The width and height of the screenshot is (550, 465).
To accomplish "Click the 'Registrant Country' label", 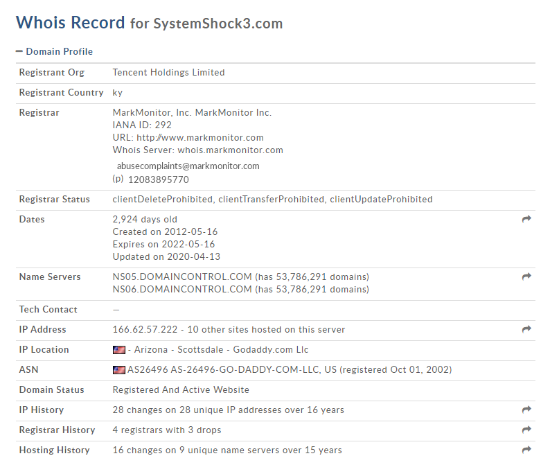I will (x=61, y=93).
